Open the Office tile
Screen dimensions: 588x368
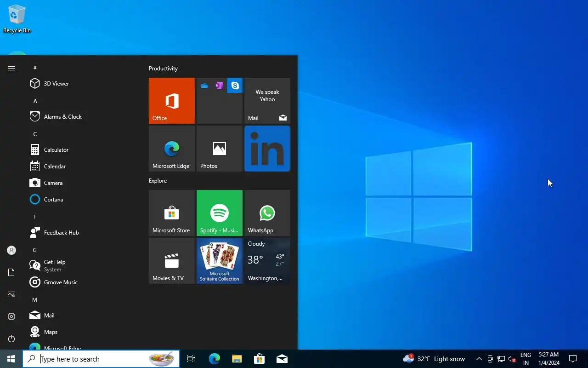(172, 101)
